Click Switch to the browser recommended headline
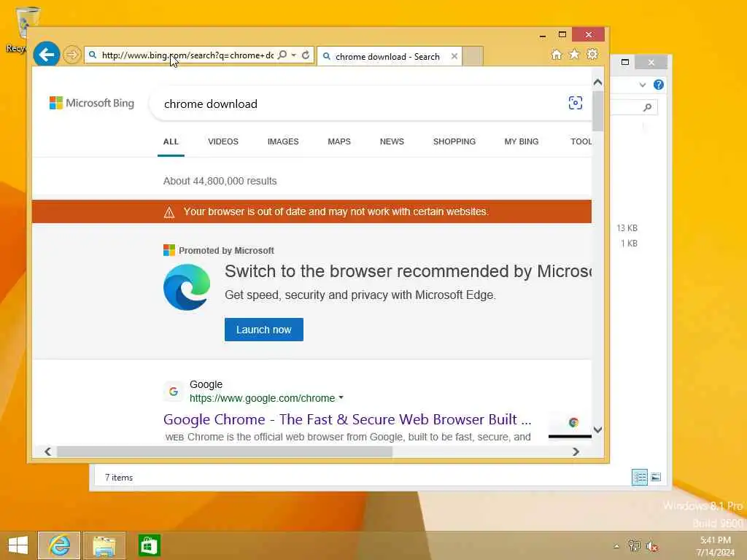 pyautogui.click(x=408, y=271)
